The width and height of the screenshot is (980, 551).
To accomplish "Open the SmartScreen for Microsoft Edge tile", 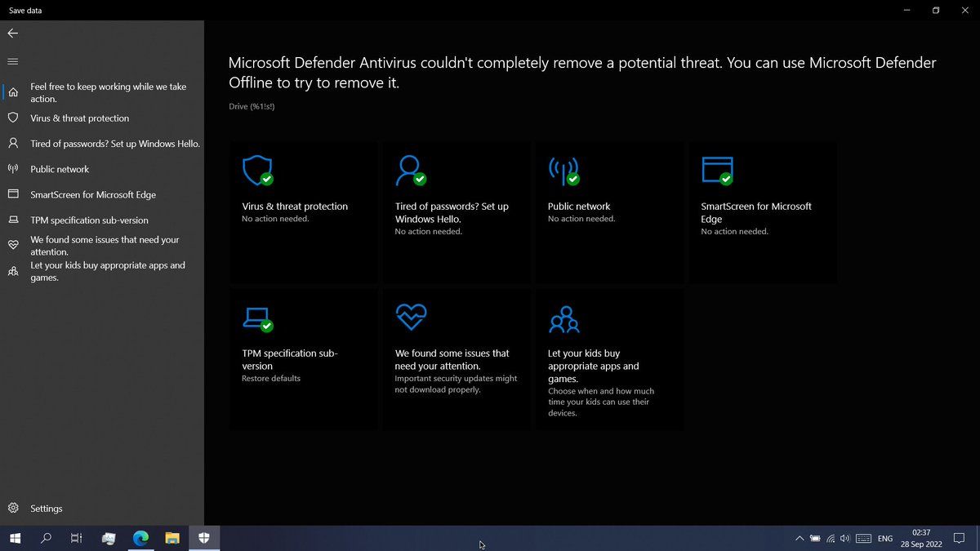I will [762, 213].
